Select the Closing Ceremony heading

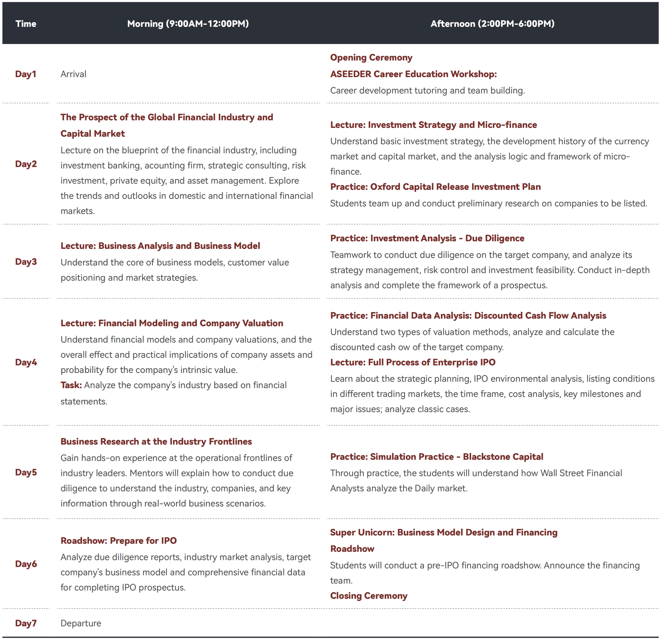click(x=368, y=596)
